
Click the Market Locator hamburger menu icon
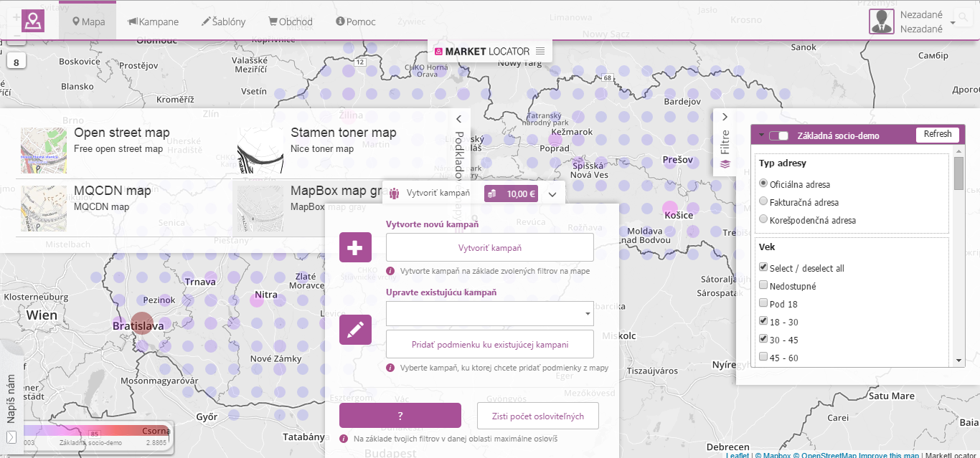coord(542,51)
